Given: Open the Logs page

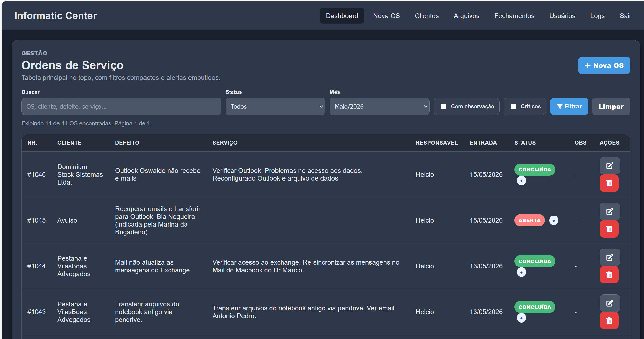Looking at the screenshot, I should coord(597,16).
